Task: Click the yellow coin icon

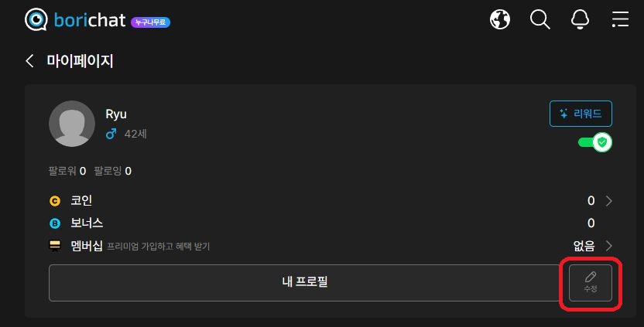Action: point(55,201)
